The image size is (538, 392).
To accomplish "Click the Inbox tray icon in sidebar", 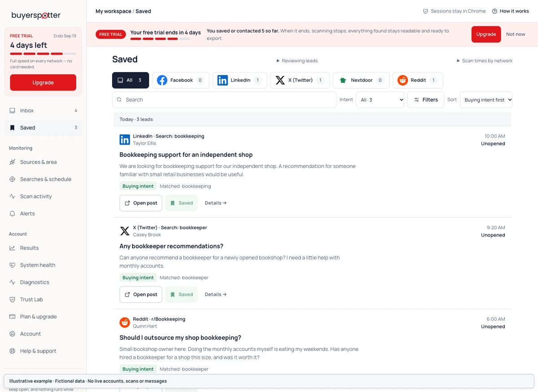I will click(13, 111).
